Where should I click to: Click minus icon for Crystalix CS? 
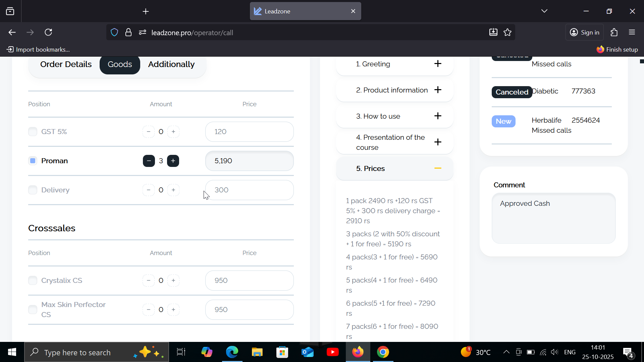[149, 281]
